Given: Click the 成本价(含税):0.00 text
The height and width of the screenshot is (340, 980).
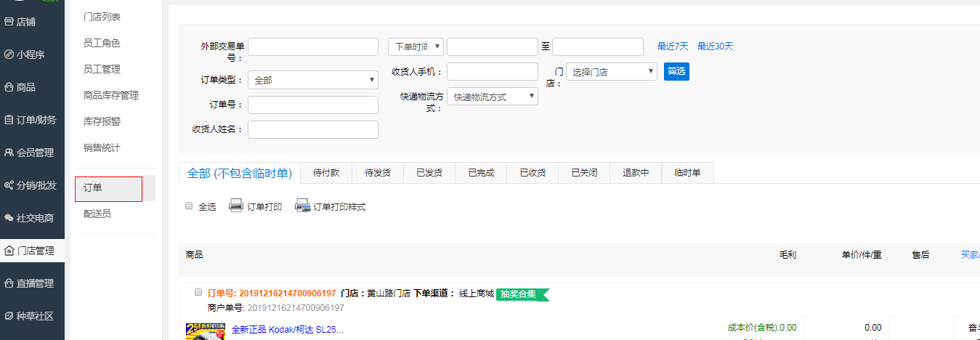Looking at the screenshot, I should click(762, 328).
